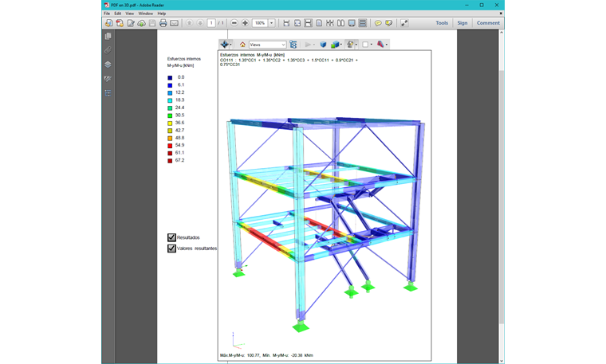The image size is (606, 364).
Task: Click the 3D background color swatch
Action: point(365,45)
